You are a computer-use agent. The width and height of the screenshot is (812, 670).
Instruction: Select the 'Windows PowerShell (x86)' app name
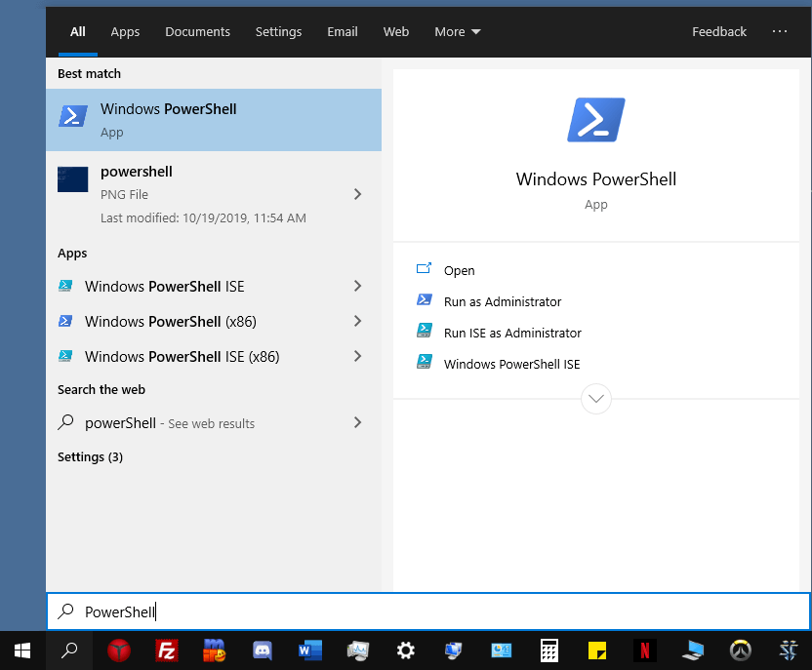coord(171,321)
